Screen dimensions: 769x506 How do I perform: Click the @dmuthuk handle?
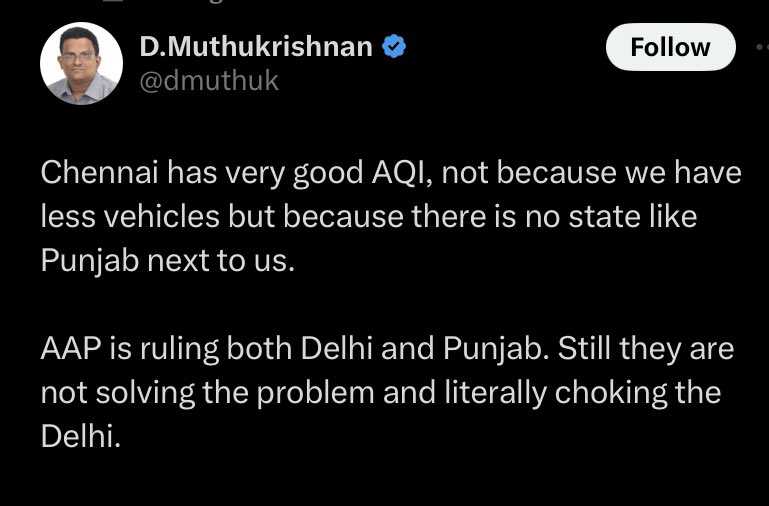click(208, 80)
